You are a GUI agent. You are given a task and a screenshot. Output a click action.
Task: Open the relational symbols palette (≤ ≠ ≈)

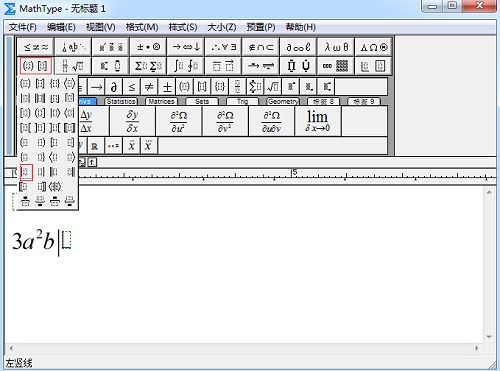coord(36,47)
